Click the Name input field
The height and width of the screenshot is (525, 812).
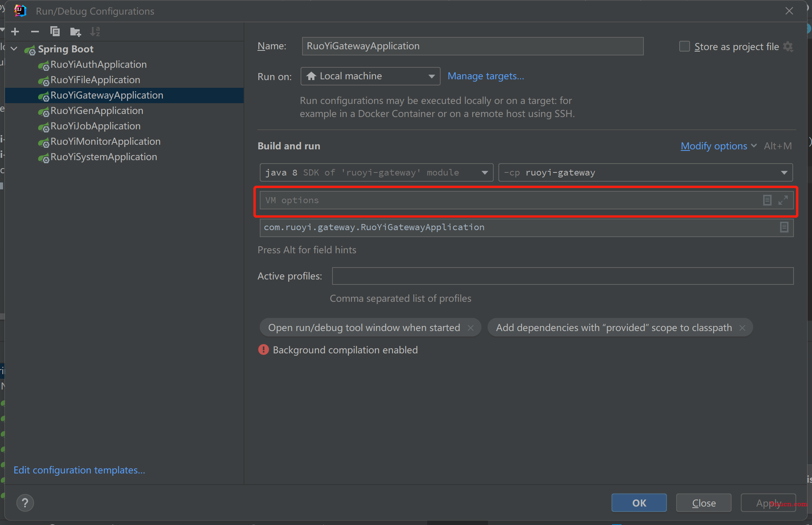coord(473,46)
